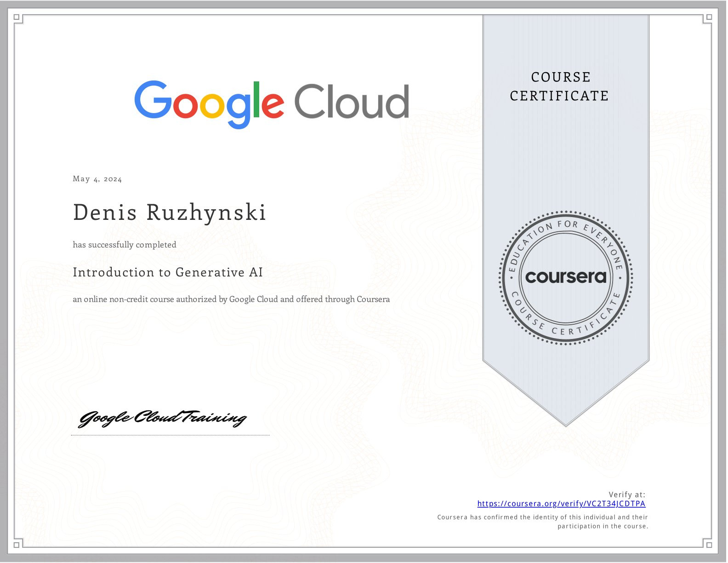Image resolution: width=728 pixels, height=563 pixels.
Task: Click the "Verify at:" label
Action: tap(627, 494)
